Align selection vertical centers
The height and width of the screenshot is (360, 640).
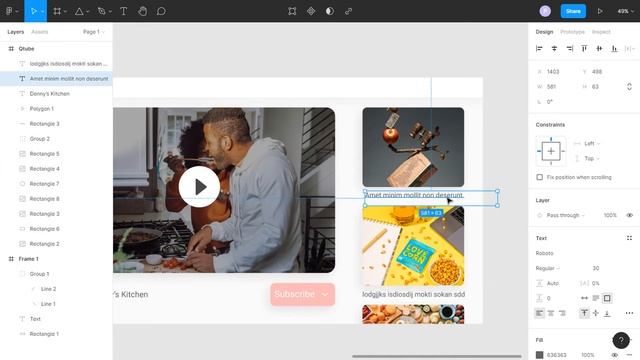(x=599, y=49)
